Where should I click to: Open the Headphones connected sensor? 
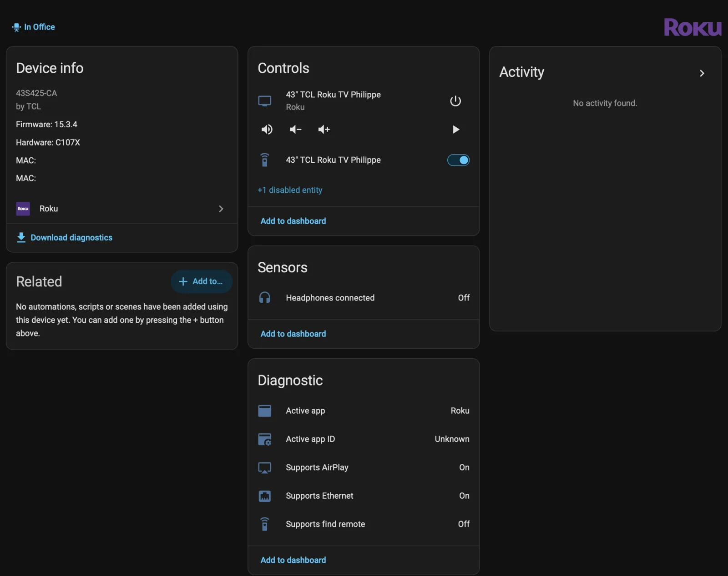[364, 298]
